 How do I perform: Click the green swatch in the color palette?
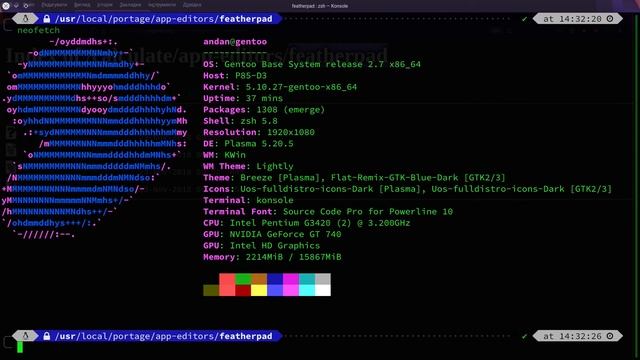[x=243, y=279]
